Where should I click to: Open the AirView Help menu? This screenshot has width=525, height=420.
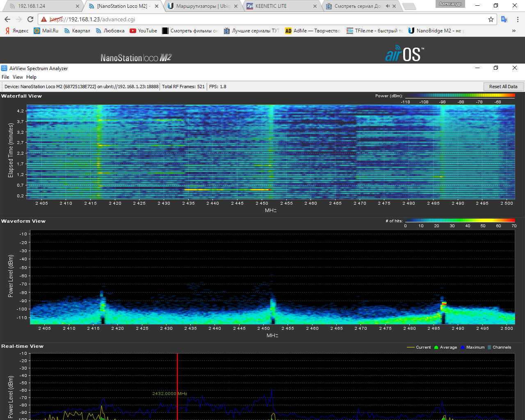(x=31, y=77)
